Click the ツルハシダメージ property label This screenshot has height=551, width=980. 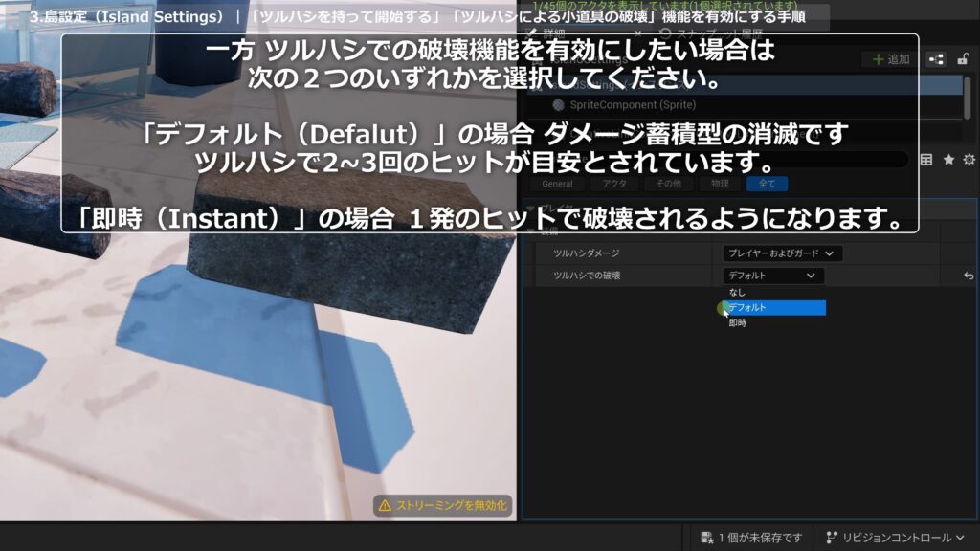pyautogui.click(x=587, y=253)
